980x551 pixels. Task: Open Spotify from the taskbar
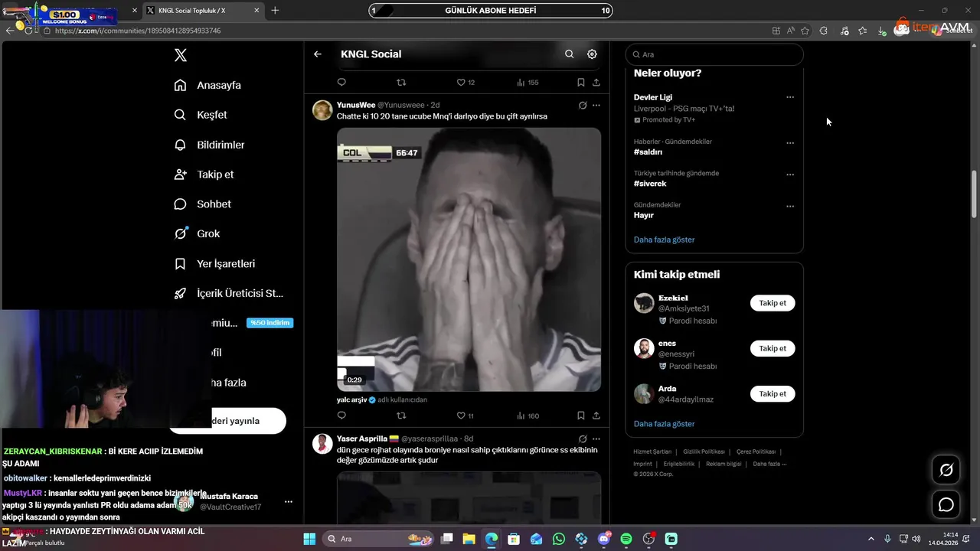tap(626, 539)
